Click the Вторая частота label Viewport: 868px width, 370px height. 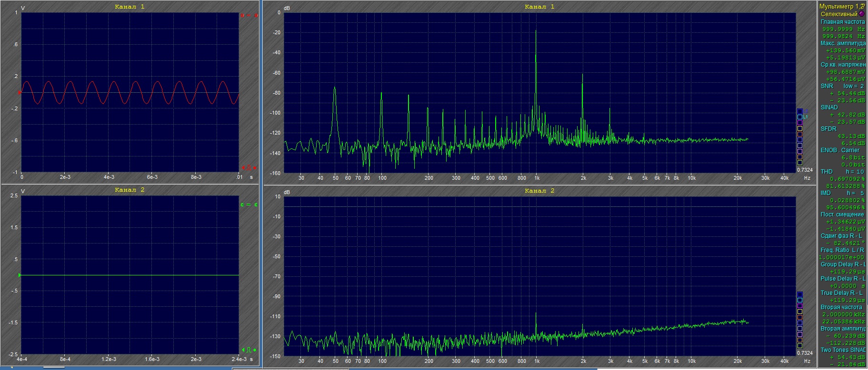pos(841,307)
